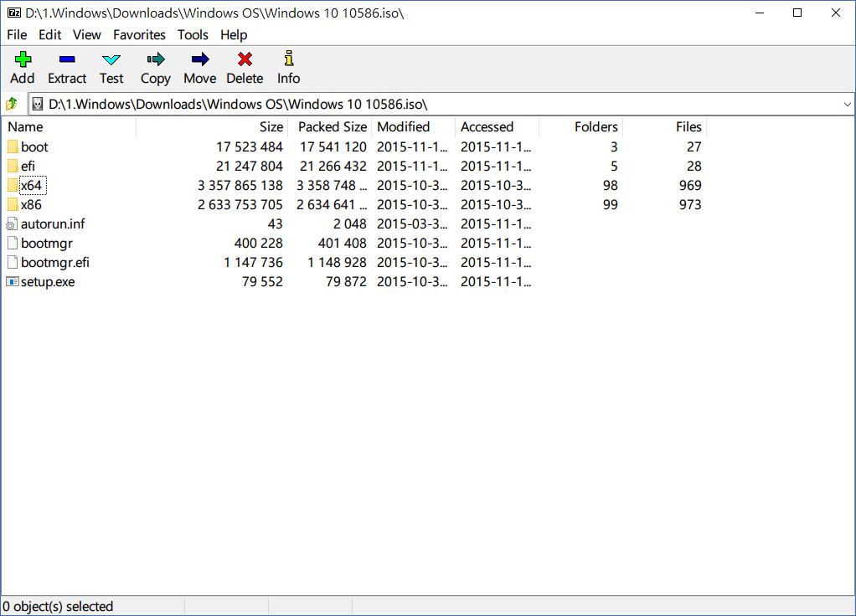Viewport: 856px width, 616px height.
Task: Click the address path text field
Action: (442, 105)
